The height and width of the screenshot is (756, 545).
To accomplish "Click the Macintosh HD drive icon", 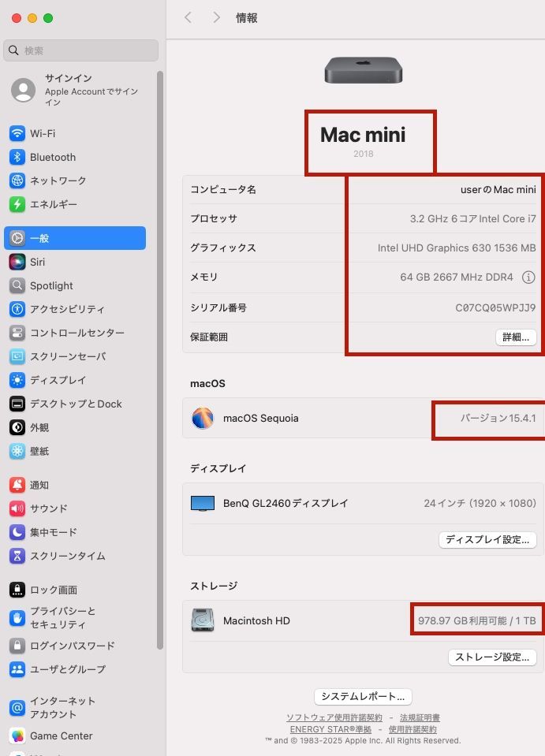I will click(203, 620).
